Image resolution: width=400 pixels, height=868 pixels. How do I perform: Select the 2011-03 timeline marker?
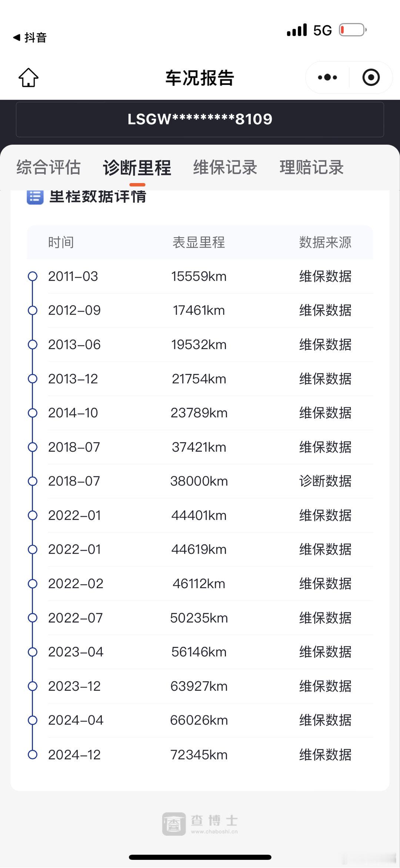pos(33,276)
